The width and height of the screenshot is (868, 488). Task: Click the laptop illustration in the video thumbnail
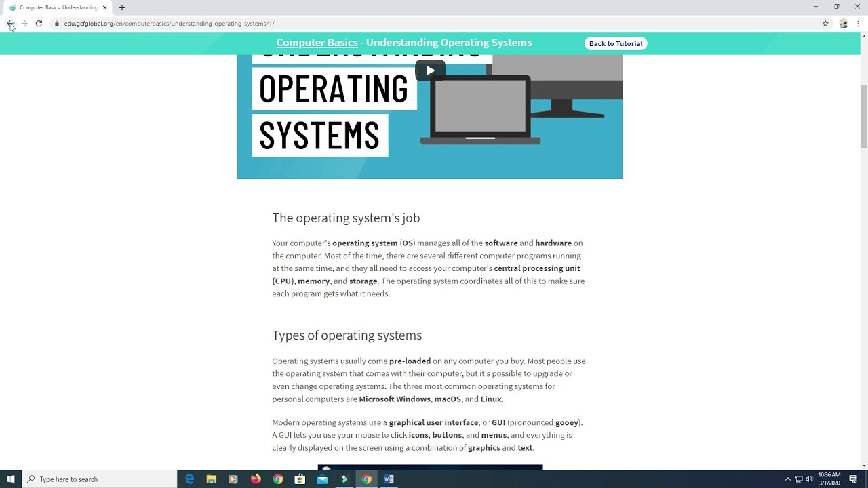click(x=480, y=110)
